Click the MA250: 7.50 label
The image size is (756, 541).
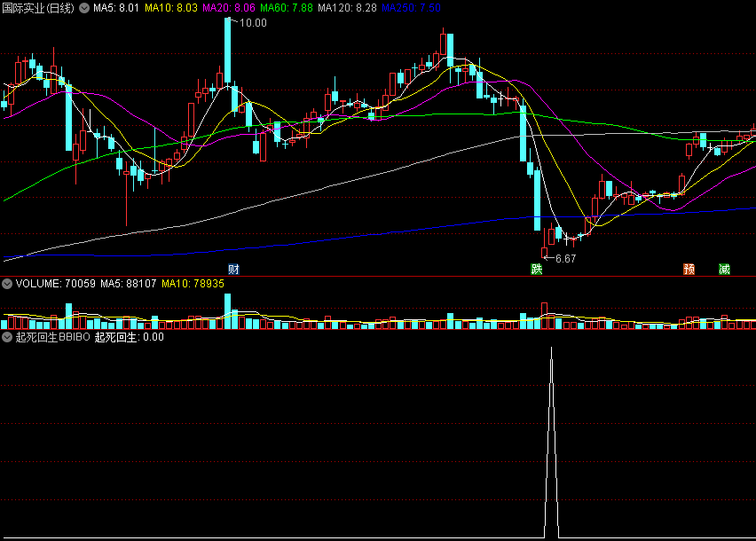click(411, 8)
